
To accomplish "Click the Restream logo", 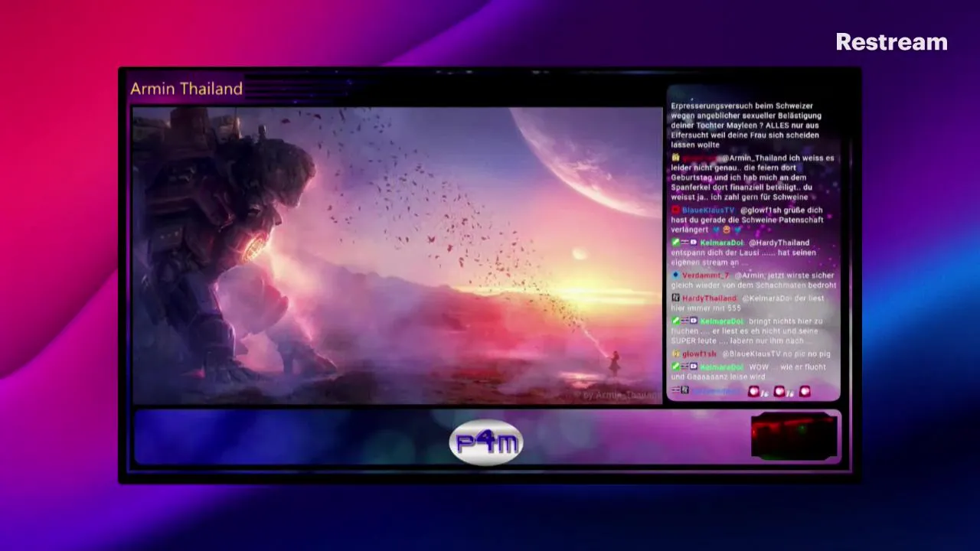I will (891, 42).
